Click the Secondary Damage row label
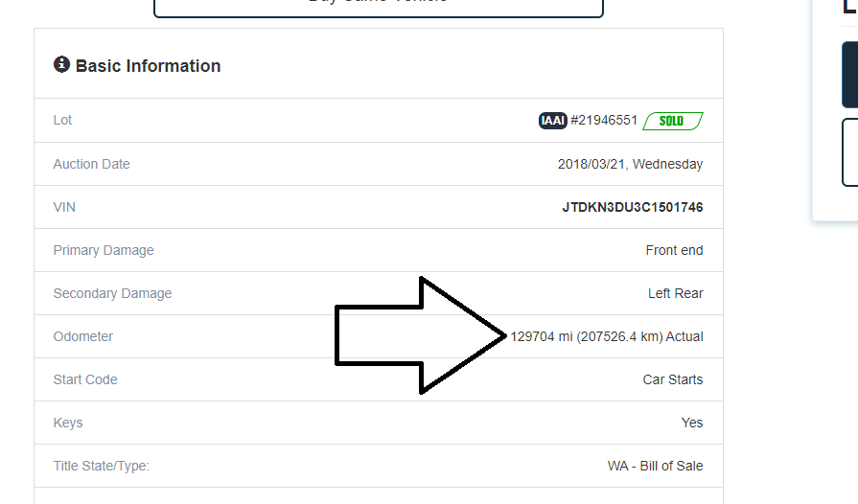The image size is (858, 504). [112, 293]
